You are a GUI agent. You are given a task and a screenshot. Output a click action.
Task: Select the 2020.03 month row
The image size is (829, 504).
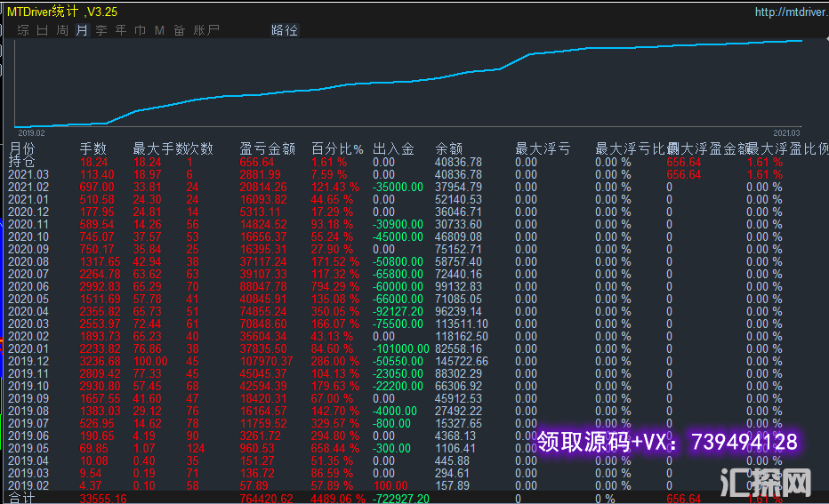pyautogui.click(x=28, y=324)
